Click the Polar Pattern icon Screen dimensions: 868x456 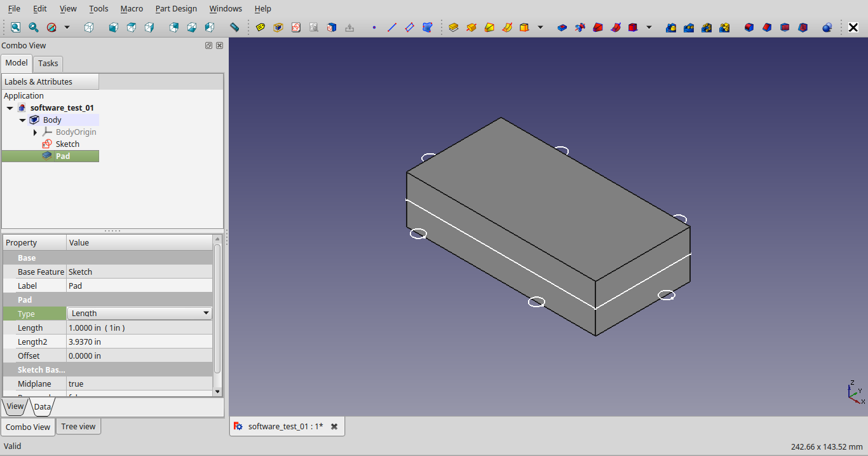[x=707, y=27]
